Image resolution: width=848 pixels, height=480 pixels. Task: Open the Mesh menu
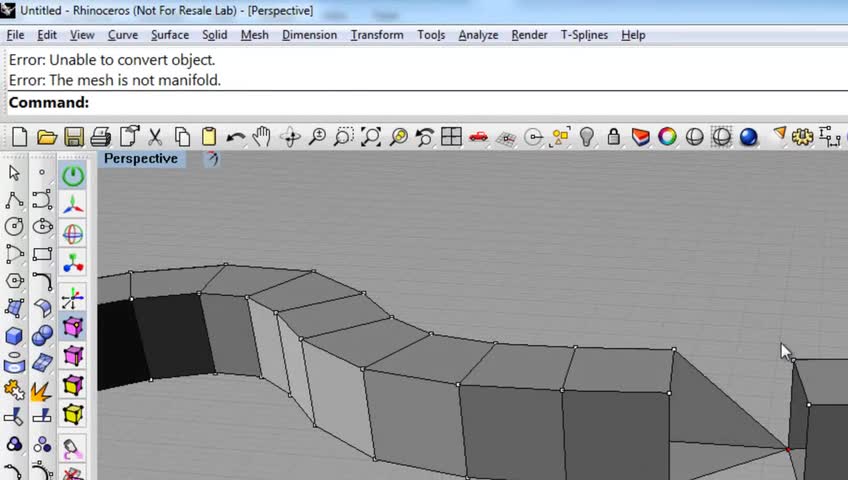click(x=254, y=35)
